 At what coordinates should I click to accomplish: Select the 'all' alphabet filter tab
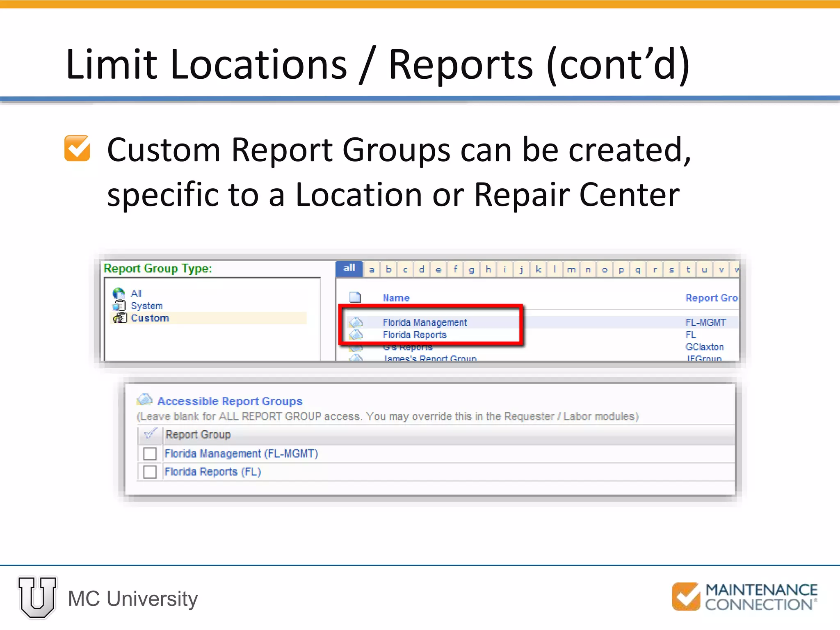[349, 269]
